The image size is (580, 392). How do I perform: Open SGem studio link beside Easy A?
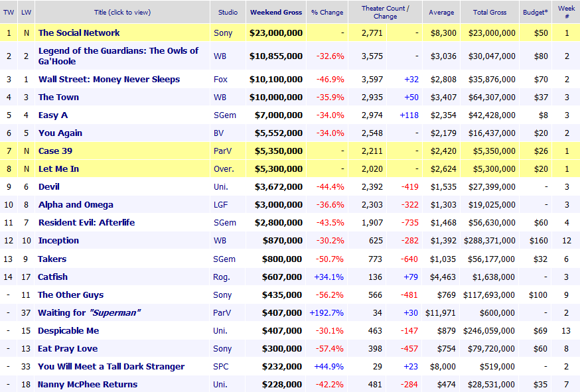click(x=225, y=115)
